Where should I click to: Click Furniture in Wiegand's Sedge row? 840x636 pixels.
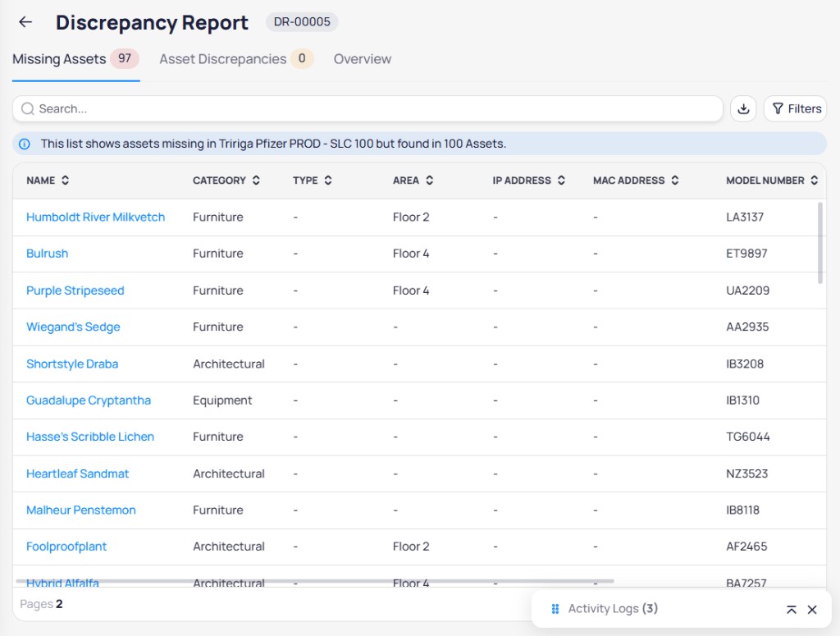tap(218, 327)
